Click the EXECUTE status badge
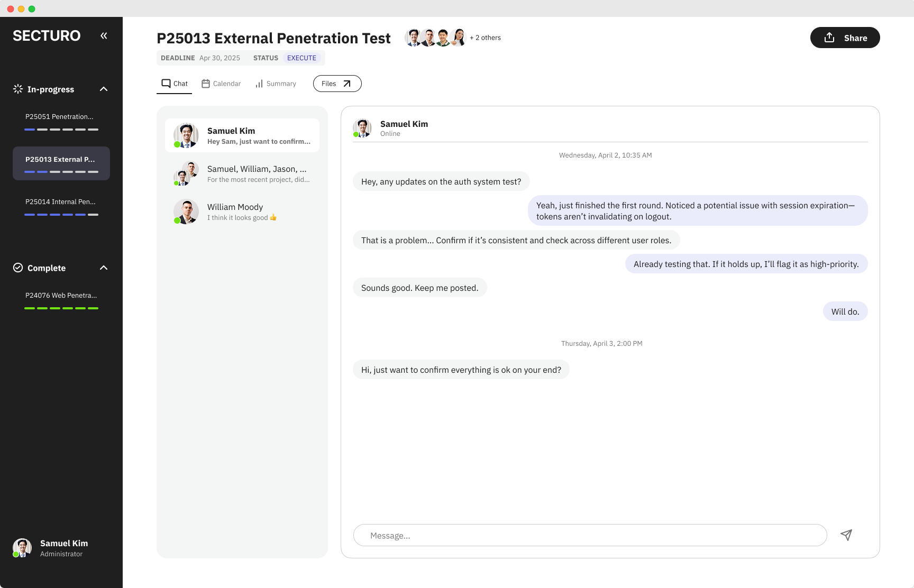This screenshot has width=914, height=588. (x=301, y=58)
